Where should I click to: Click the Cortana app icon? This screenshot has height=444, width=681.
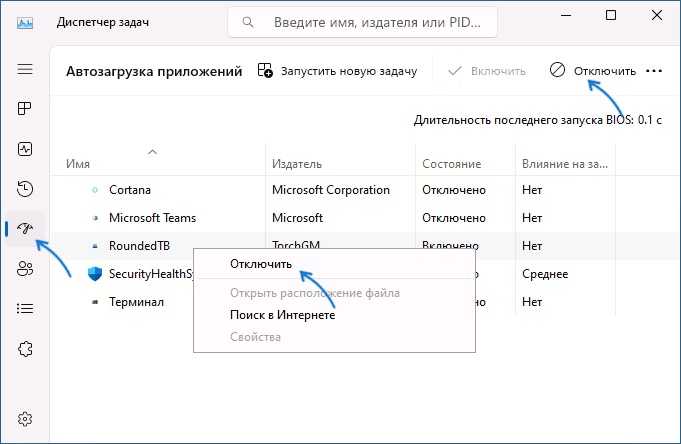(x=95, y=190)
